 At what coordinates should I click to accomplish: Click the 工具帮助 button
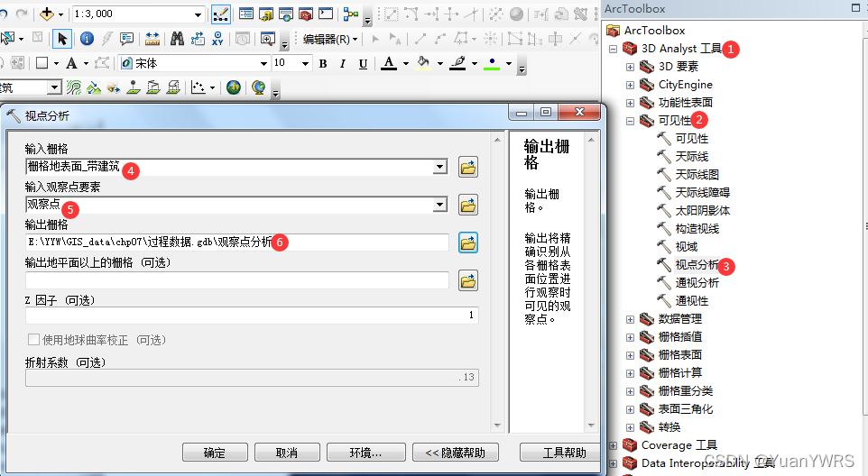coord(560,453)
